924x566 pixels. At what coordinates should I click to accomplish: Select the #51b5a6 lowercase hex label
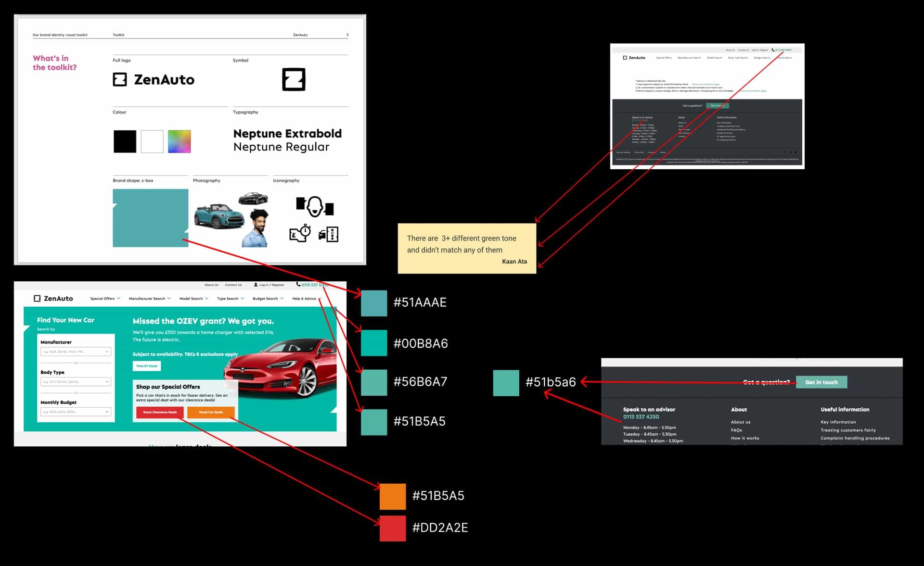point(551,382)
